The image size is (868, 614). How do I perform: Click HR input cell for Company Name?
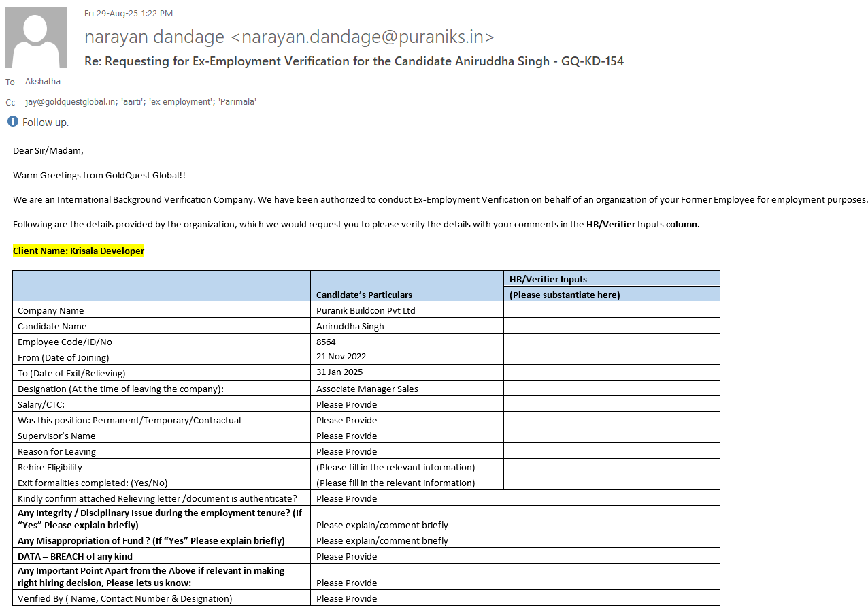point(611,310)
